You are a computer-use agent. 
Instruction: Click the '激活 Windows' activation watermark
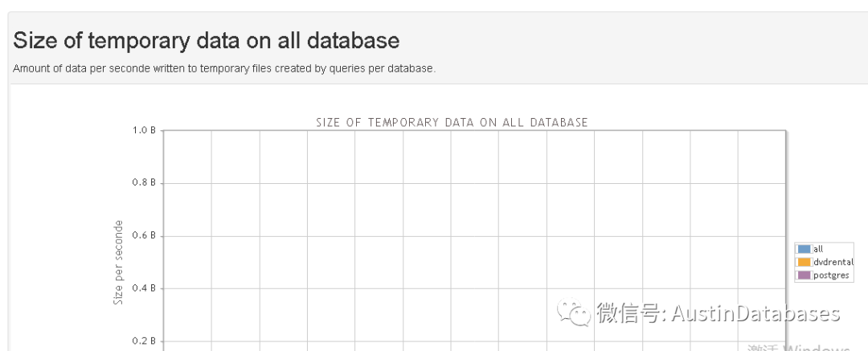[x=798, y=347]
